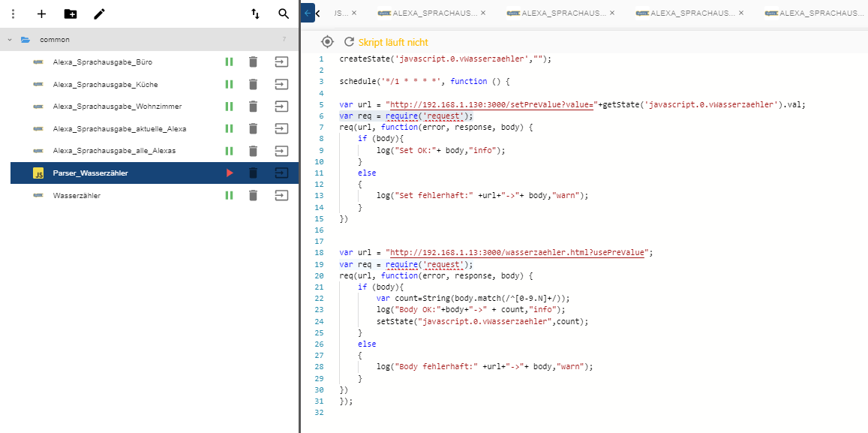868x433 pixels.
Task: Close the JS... editor tab
Action: tap(354, 12)
